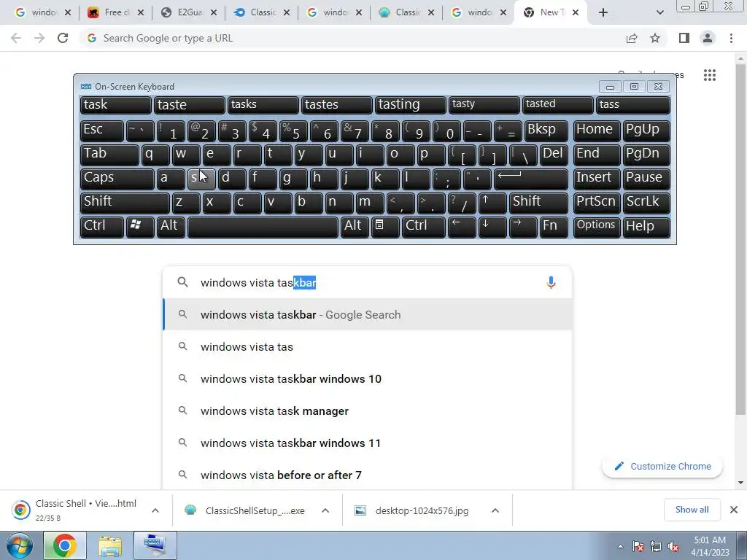Select suggestion windows vista taskbar windows 10

pyautogui.click(x=368, y=379)
